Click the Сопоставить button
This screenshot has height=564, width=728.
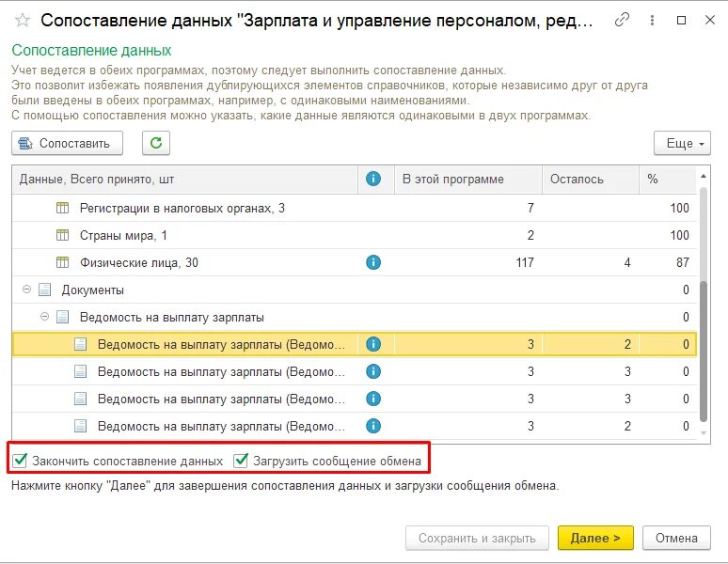click(68, 143)
